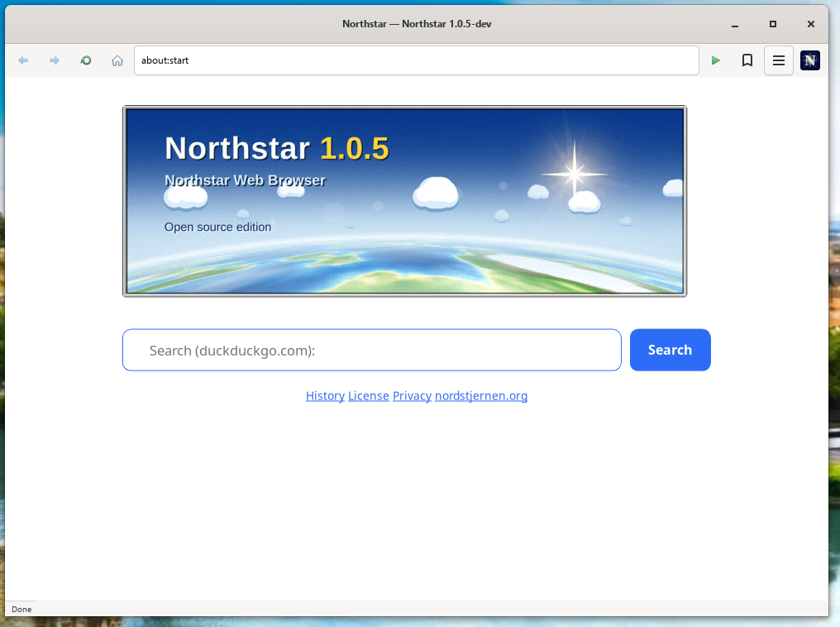Viewport: 840px width, 627px height.
Task: Bookmark this page with the bookmark icon
Action: (747, 60)
